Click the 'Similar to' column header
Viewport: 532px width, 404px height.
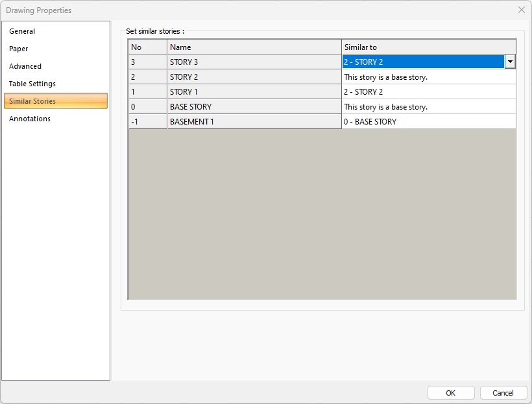[428, 47]
